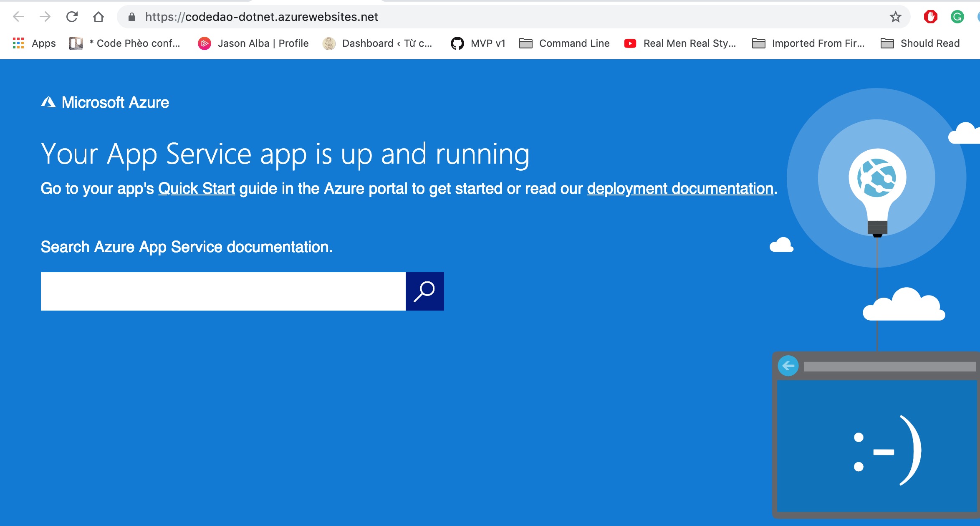Image resolution: width=980 pixels, height=526 pixels.
Task: Open the Command Line bookmarks folder
Action: coord(564,43)
